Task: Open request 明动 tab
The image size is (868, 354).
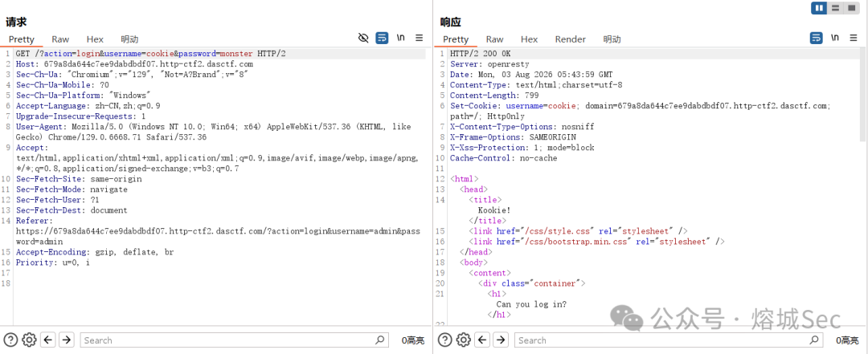Action: pos(129,39)
